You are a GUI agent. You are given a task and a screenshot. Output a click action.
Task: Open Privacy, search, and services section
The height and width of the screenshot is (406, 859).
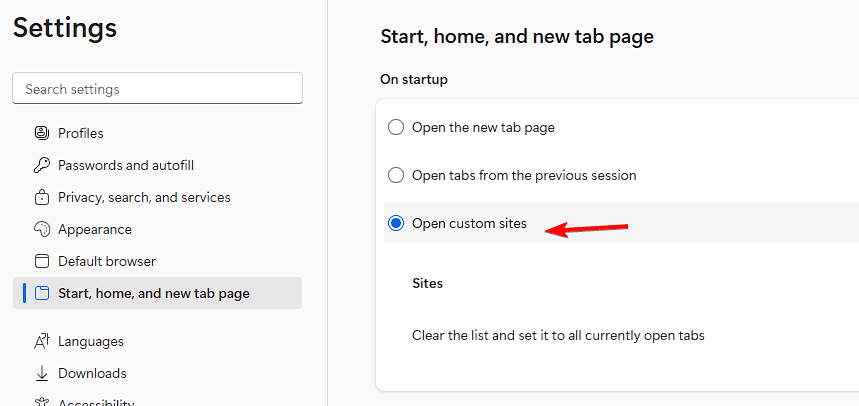point(144,197)
